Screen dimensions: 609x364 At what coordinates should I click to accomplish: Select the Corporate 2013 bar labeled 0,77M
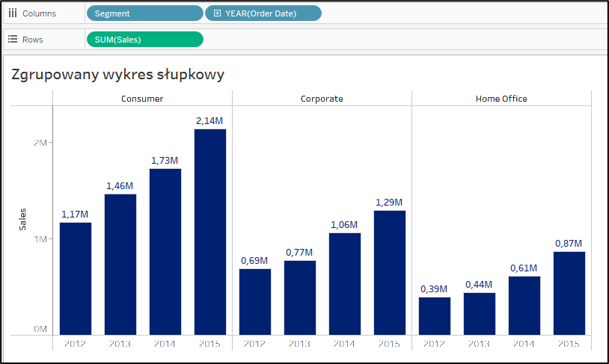click(300, 297)
